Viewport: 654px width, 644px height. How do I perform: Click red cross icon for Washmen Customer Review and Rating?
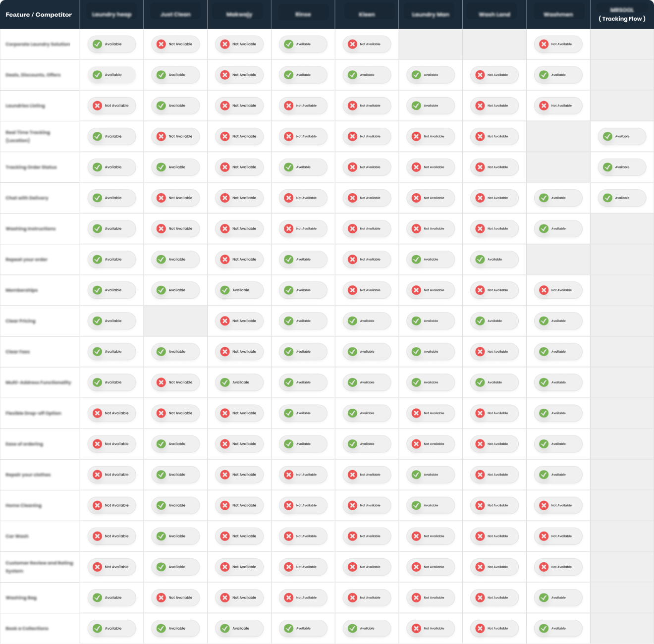544,566
